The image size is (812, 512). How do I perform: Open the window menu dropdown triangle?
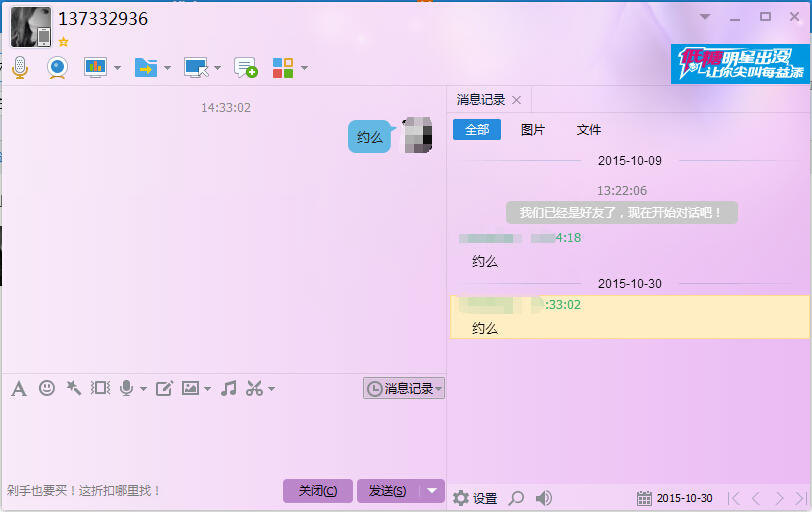[x=705, y=17]
